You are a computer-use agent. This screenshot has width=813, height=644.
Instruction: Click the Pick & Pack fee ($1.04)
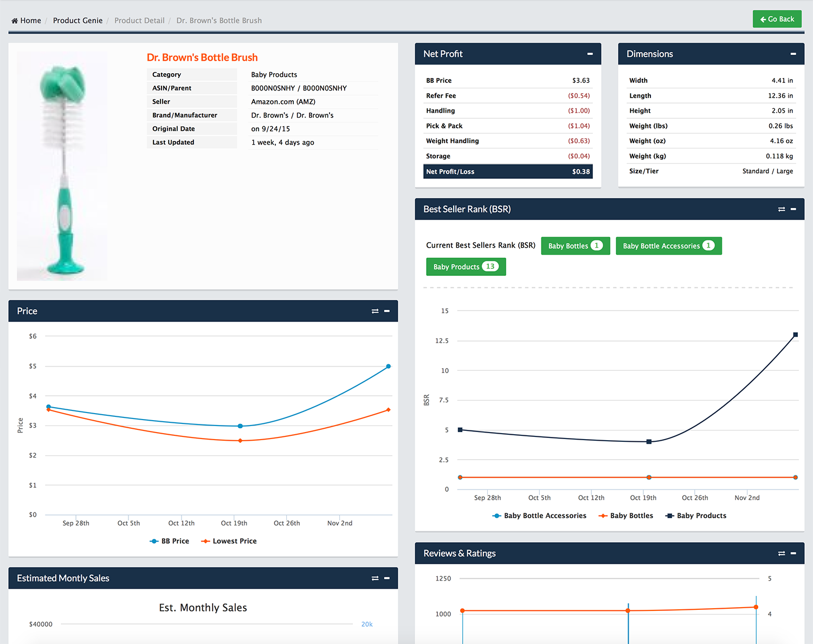pyautogui.click(x=579, y=126)
